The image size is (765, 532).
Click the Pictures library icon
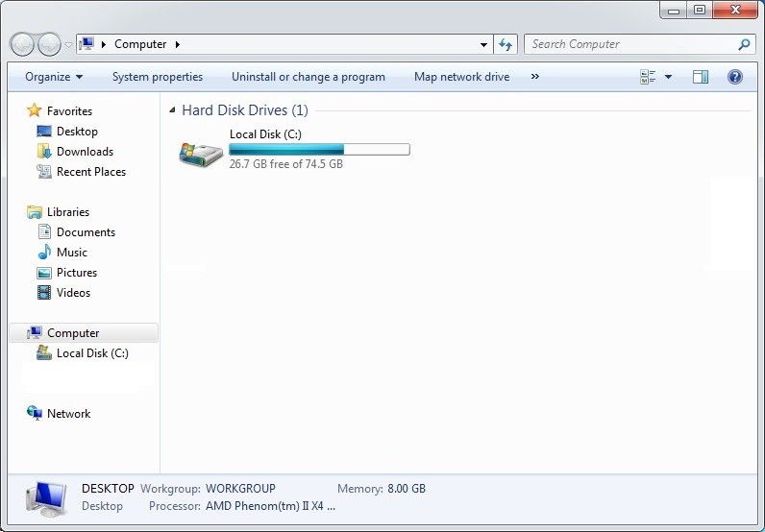pos(44,273)
